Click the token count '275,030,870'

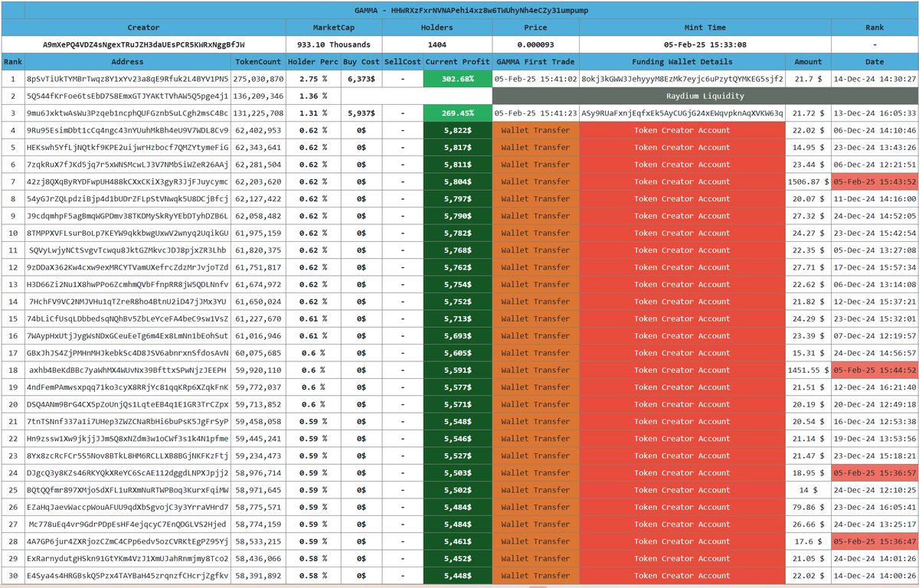click(258, 79)
